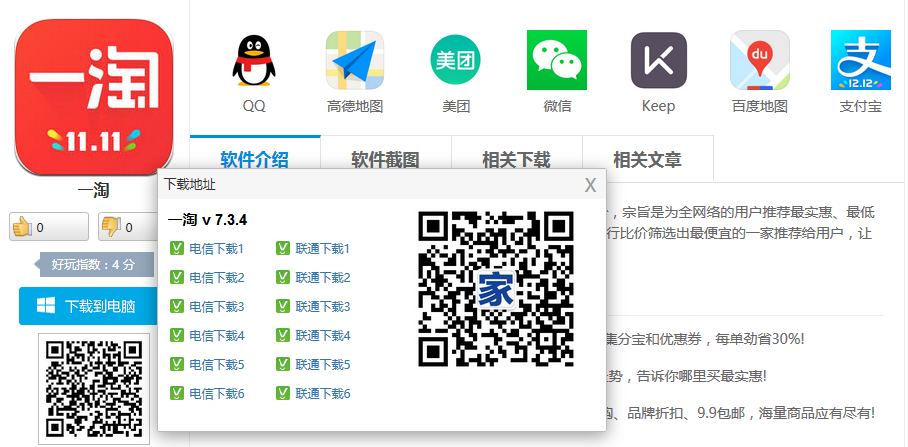The height and width of the screenshot is (447, 908).
Task: Switch to the 软件介绍 tab
Action: pyautogui.click(x=255, y=158)
